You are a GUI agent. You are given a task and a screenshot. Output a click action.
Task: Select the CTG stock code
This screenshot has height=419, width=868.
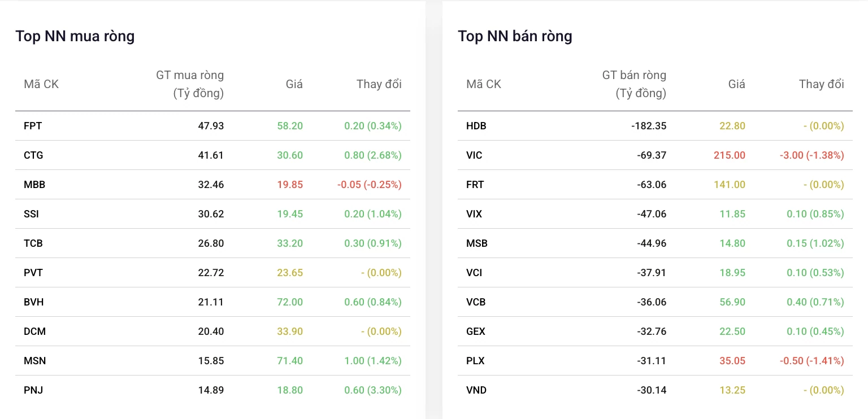click(33, 155)
